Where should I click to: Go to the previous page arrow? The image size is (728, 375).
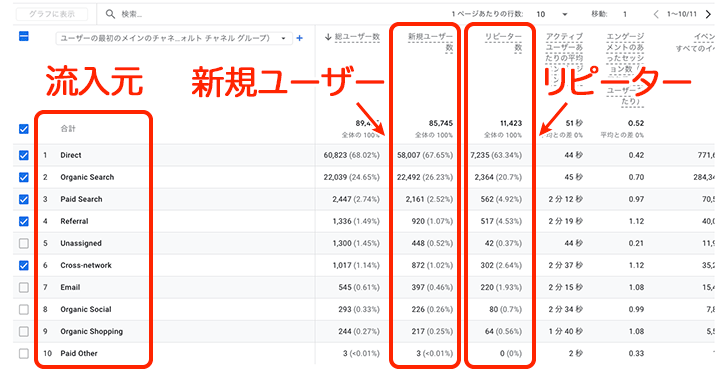[x=656, y=14]
